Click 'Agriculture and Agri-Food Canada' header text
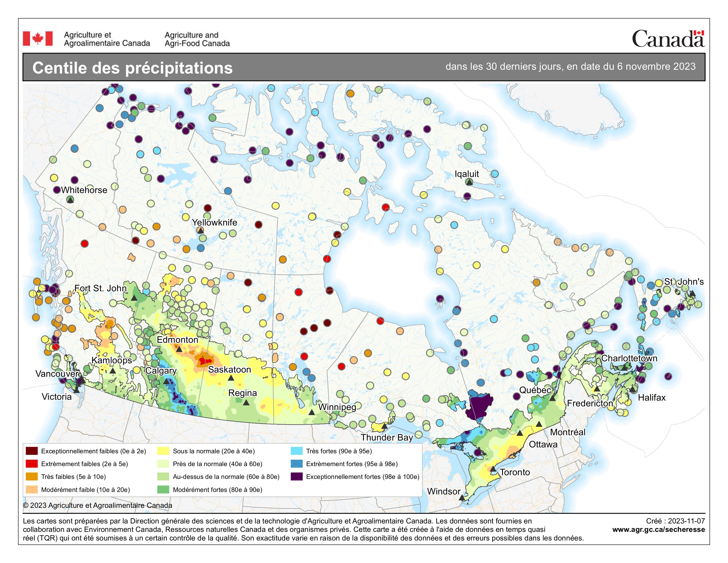The width and height of the screenshot is (728, 563). (x=197, y=39)
